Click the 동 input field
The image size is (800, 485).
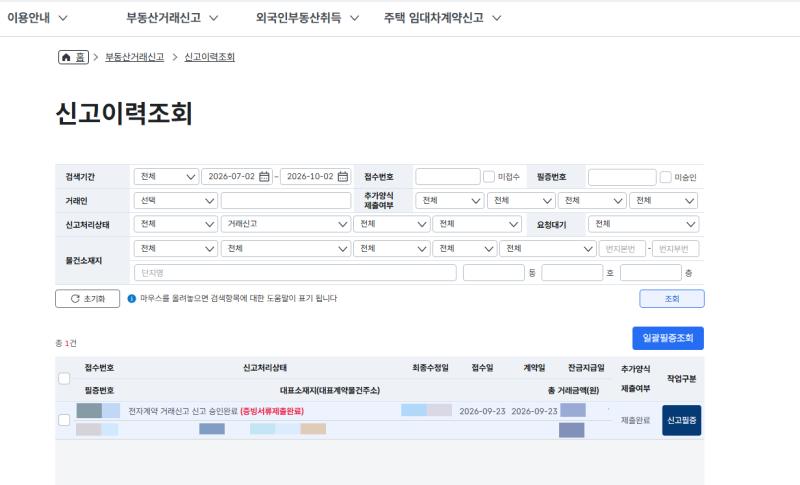click(x=494, y=273)
